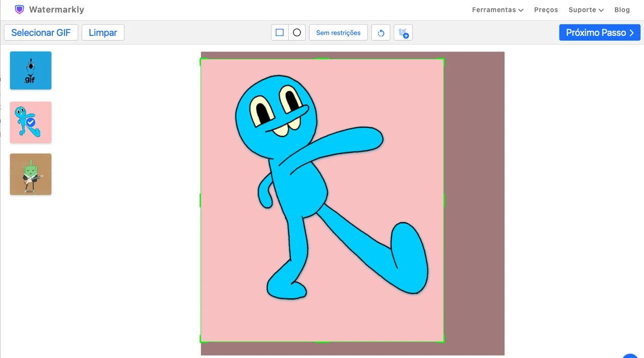Click the blue checkmark on selected thumbnail
Screen dimensions: 644x358
(31, 122)
